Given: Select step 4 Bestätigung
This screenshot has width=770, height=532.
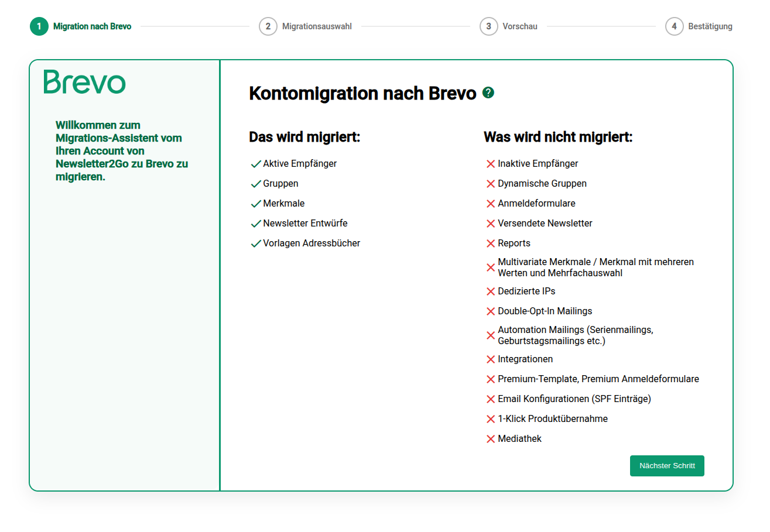Looking at the screenshot, I should 699,26.
